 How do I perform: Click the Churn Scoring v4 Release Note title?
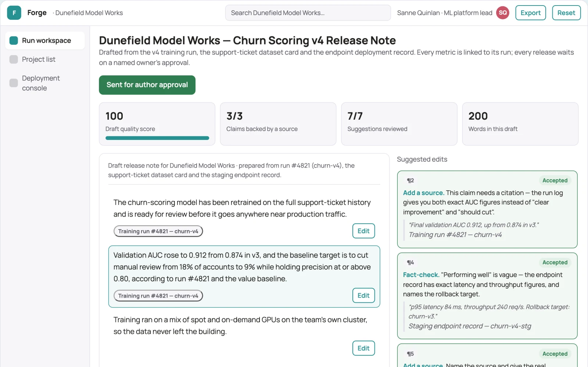pyautogui.click(x=247, y=40)
